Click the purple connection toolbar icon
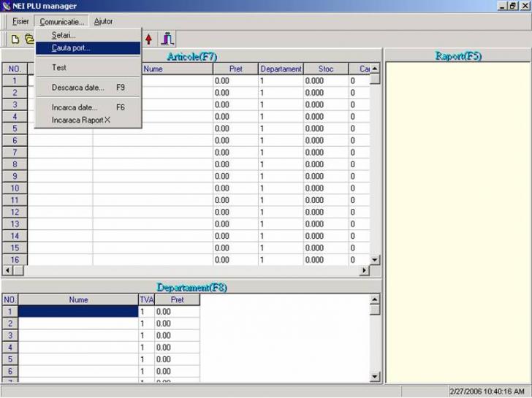532x398 pixels. (x=167, y=39)
